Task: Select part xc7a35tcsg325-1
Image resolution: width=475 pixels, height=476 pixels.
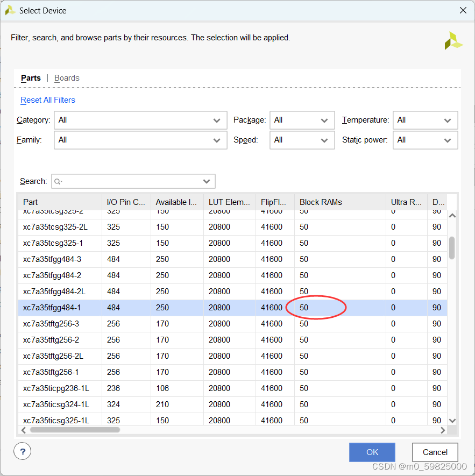Action: point(232,243)
